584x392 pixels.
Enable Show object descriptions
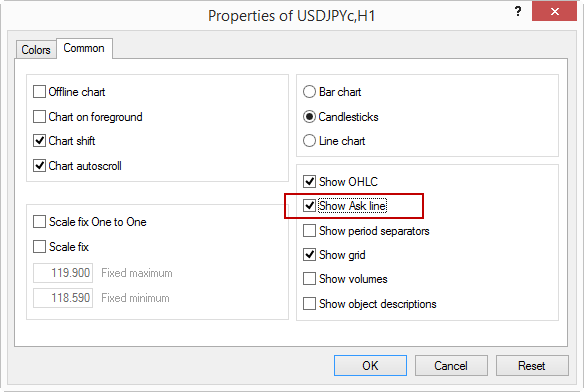tap(309, 304)
